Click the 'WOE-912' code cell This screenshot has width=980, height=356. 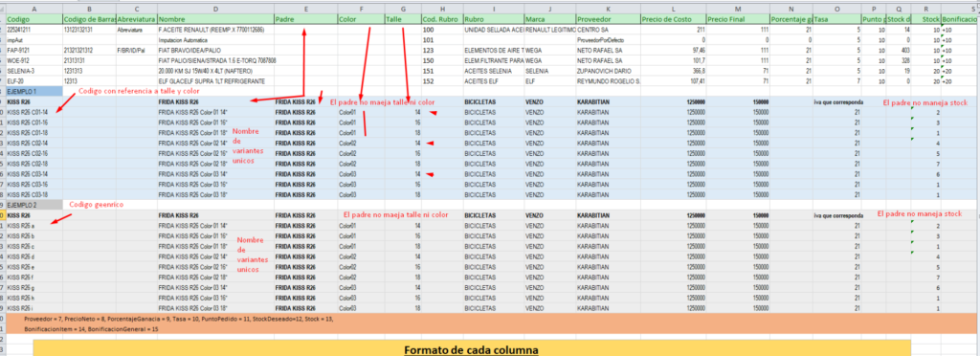(x=33, y=60)
